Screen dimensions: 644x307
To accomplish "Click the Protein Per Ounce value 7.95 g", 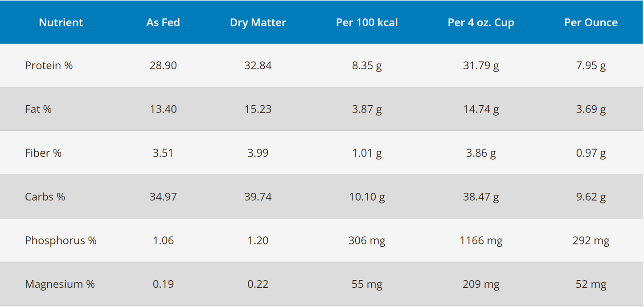I will pos(591,66).
